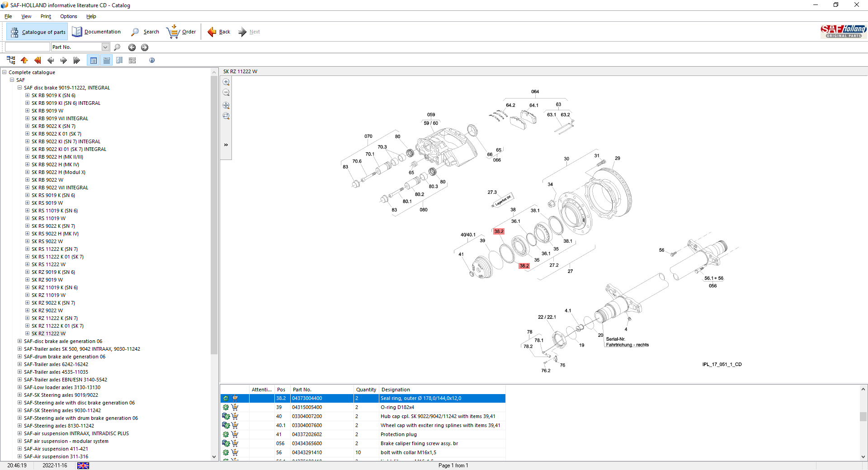868x470 pixels.
Task: Open the Part No. search type dropdown
Action: click(x=105, y=47)
